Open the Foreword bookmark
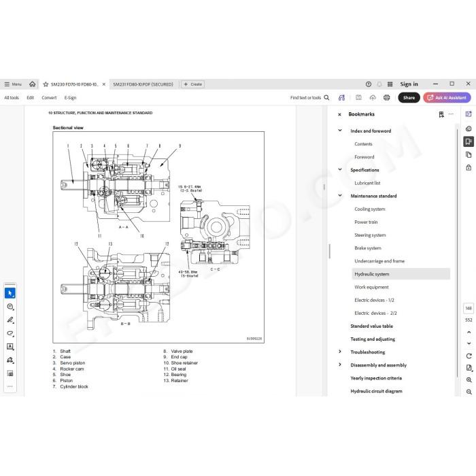The image size is (476, 476). tap(364, 157)
